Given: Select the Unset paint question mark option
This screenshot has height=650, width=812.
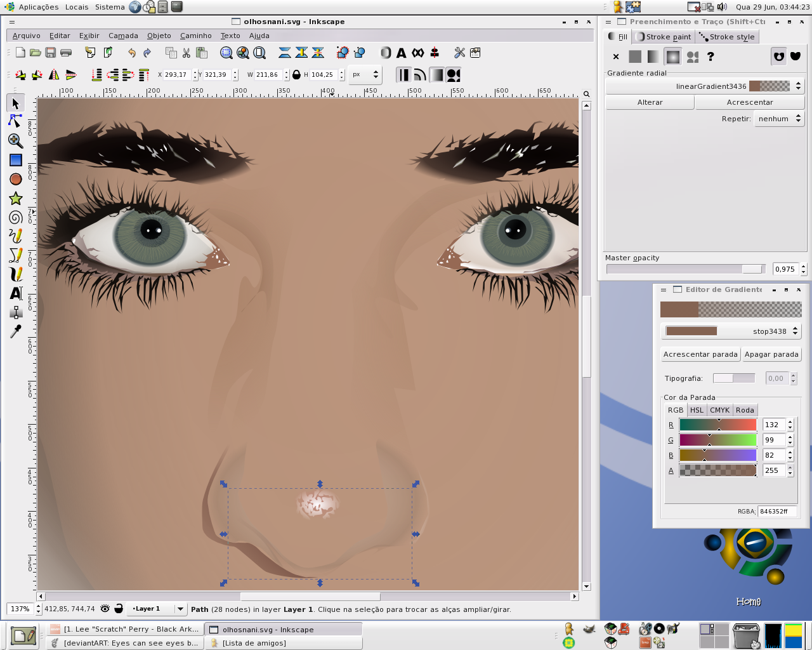Looking at the screenshot, I should click(711, 56).
